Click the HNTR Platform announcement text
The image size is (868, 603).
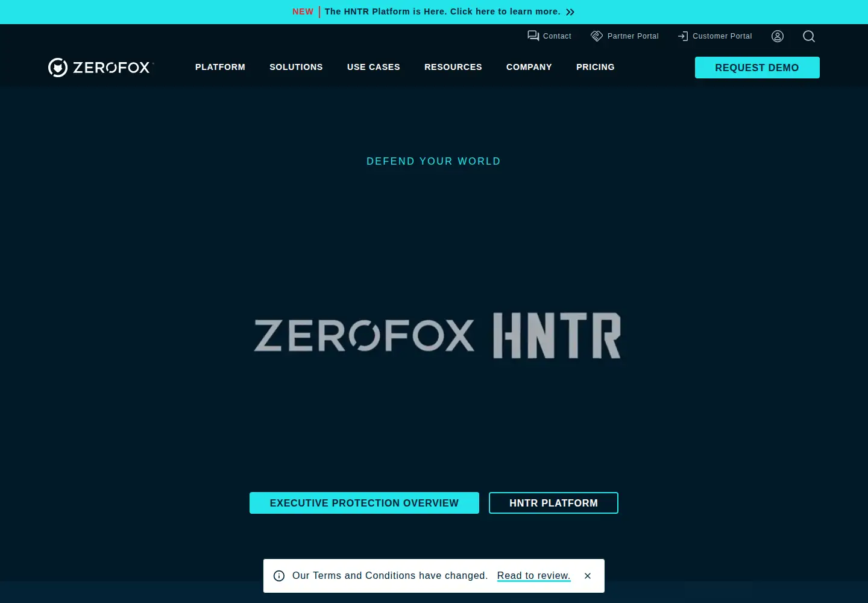[442, 11]
